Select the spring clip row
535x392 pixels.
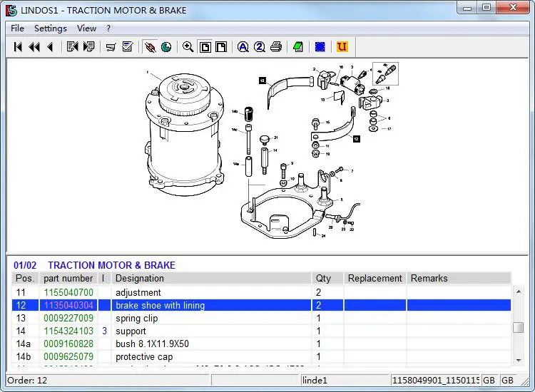pyautogui.click(x=137, y=318)
